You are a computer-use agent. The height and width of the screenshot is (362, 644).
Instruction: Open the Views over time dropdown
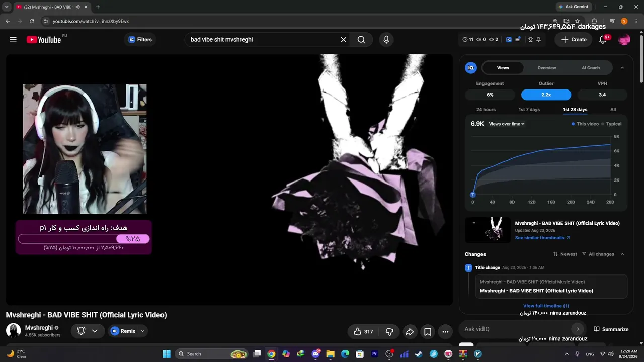pos(507,124)
